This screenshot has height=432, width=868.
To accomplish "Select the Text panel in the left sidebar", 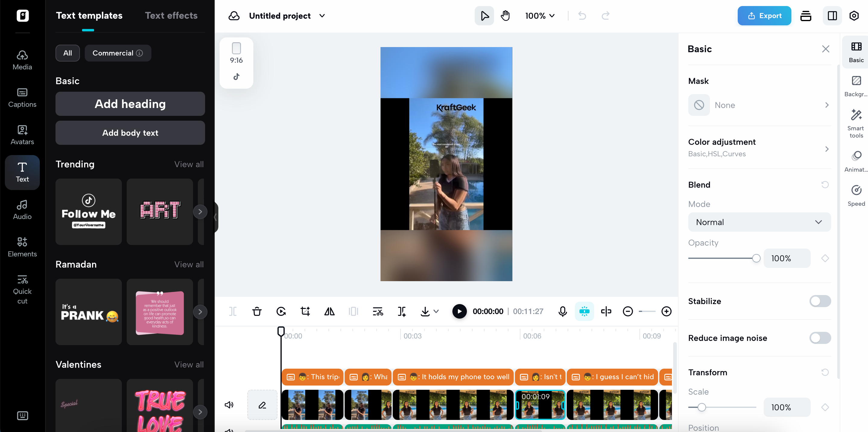I will click(22, 172).
